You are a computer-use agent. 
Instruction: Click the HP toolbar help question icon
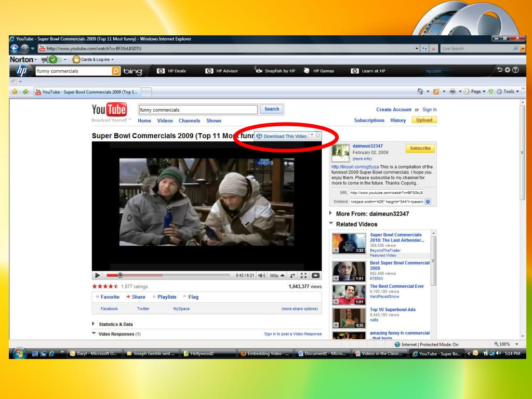516,70
